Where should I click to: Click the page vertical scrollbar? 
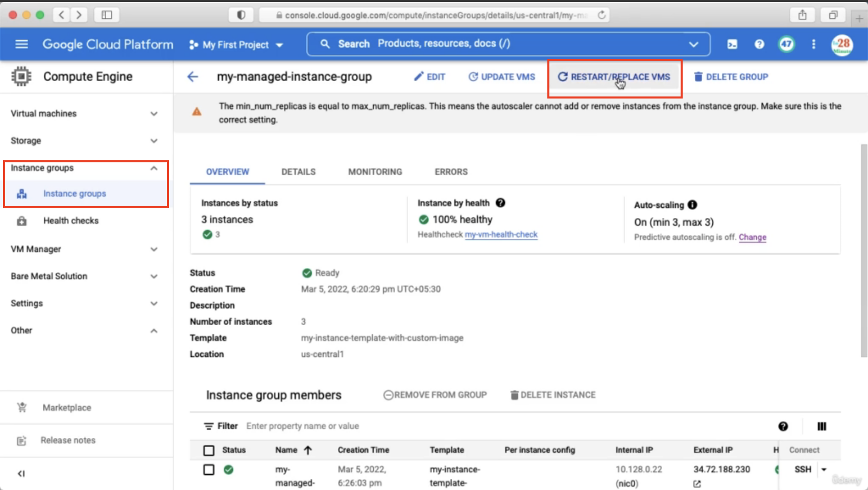[x=864, y=250]
